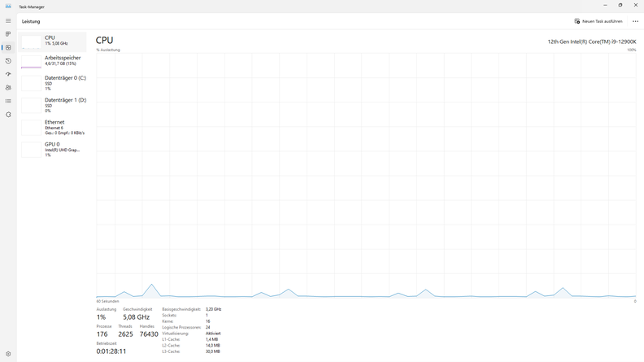The height and width of the screenshot is (362, 644).
Task: Open the Details list sidebar icon
Action: click(8, 101)
